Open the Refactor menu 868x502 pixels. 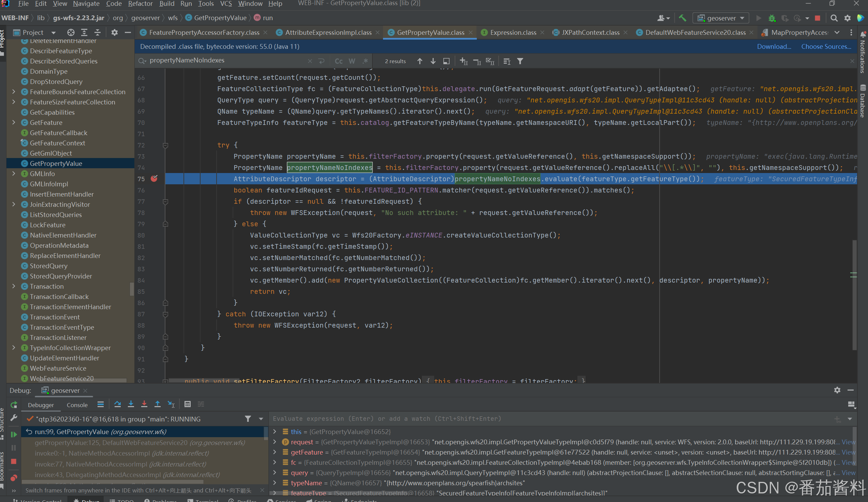(140, 3)
